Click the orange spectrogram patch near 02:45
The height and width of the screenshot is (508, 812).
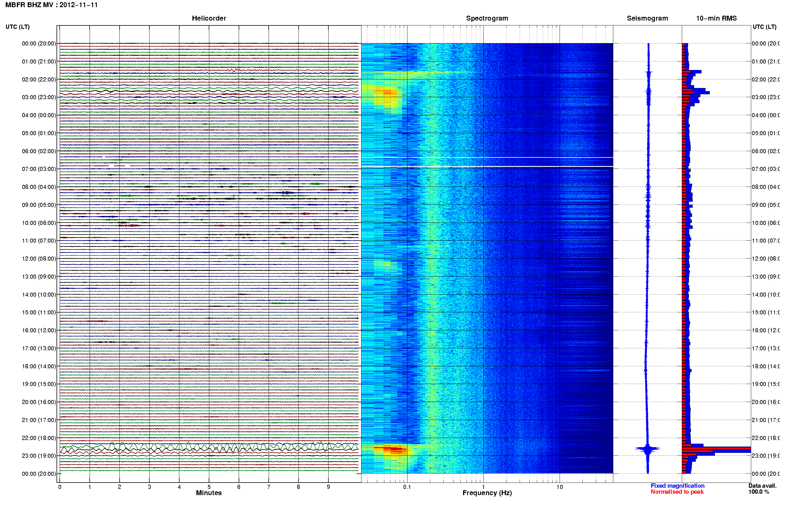[x=387, y=92]
